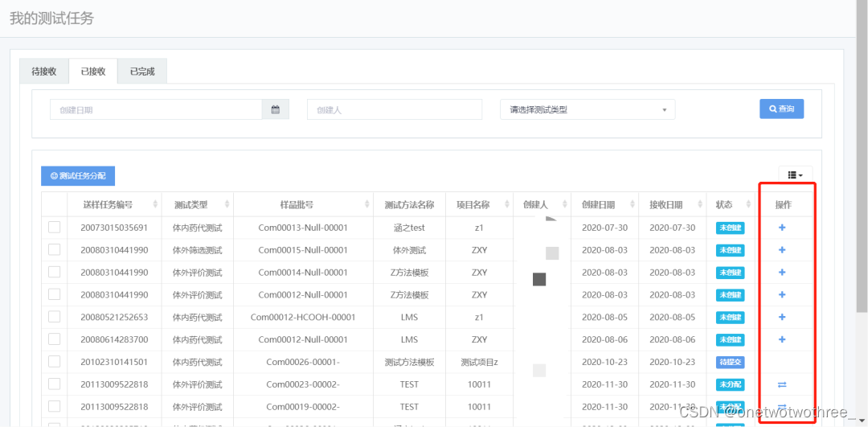Switch to the 已接收 tab
Image resolution: width=868 pixels, height=427 pixels.
pos(93,71)
